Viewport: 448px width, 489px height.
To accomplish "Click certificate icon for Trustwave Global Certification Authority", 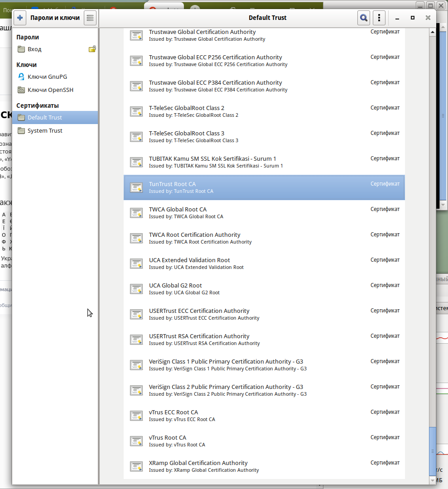I will pyautogui.click(x=136, y=35).
